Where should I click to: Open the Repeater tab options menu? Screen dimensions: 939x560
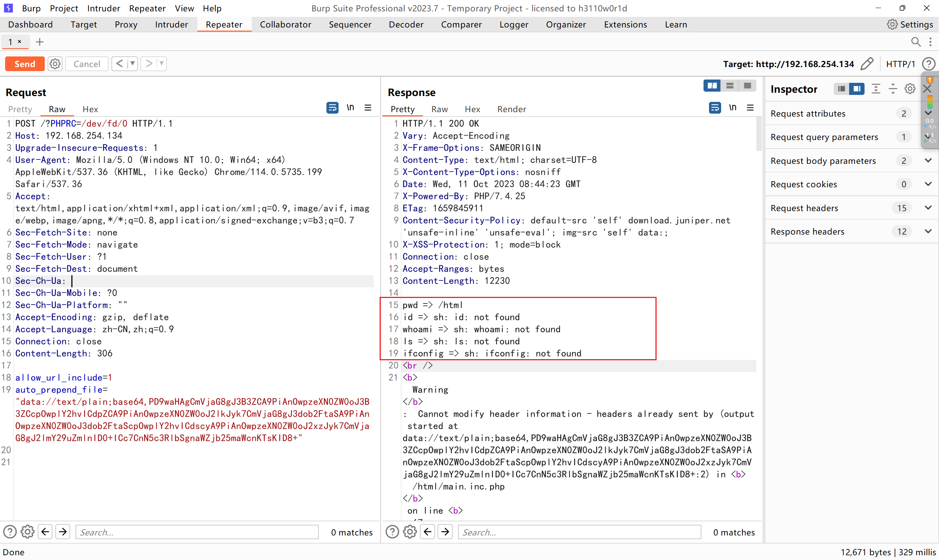pos(930,42)
